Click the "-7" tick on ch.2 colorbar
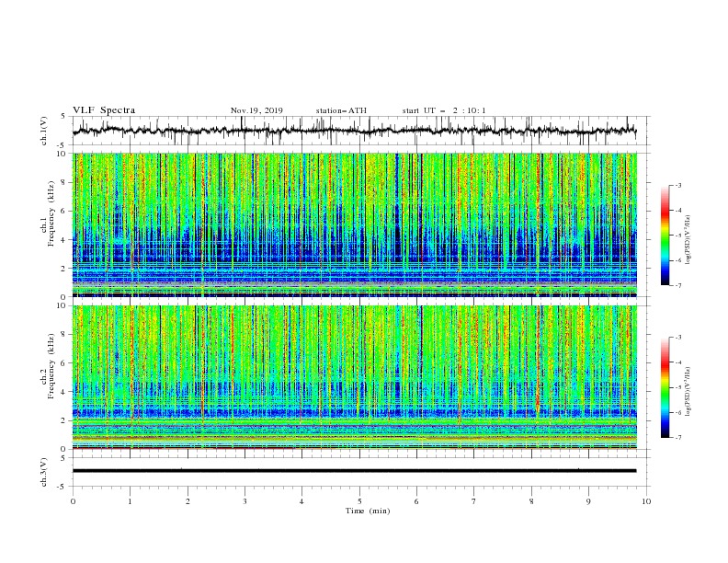This screenshot has height=563, width=728. click(x=678, y=438)
